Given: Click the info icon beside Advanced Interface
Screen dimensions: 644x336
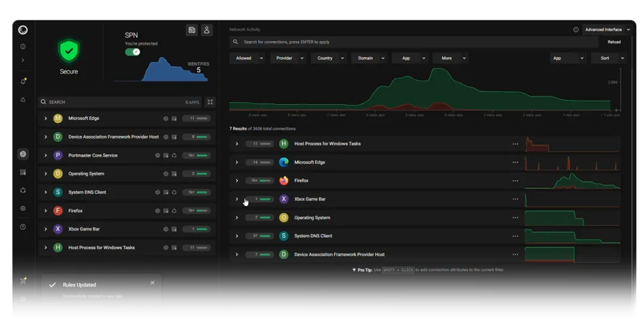Looking at the screenshot, I should pyautogui.click(x=576, y=30).
